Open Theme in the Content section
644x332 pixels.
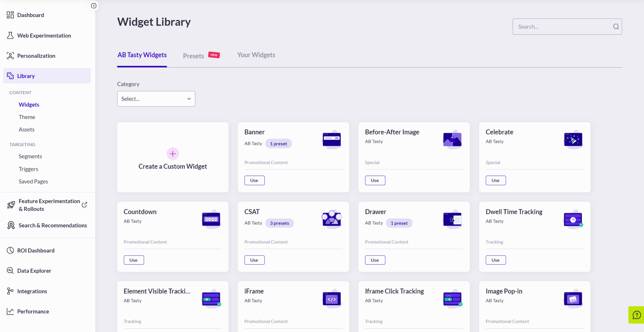coord(27,117)
